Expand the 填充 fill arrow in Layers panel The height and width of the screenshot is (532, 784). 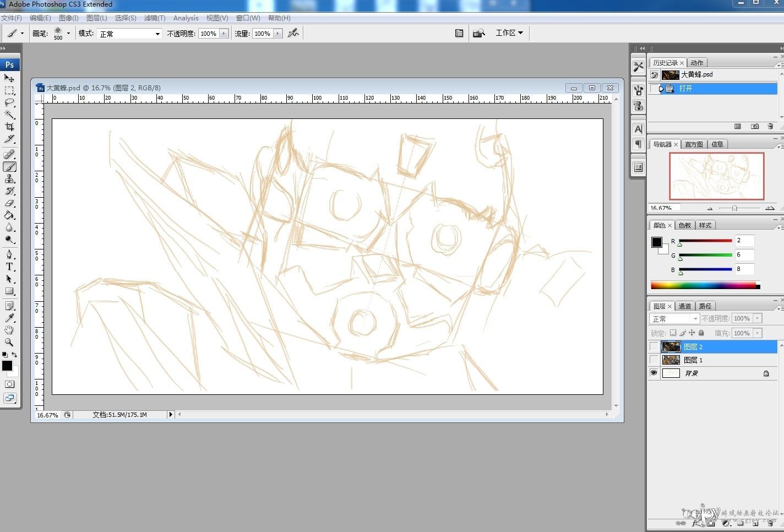coord(758,333)
